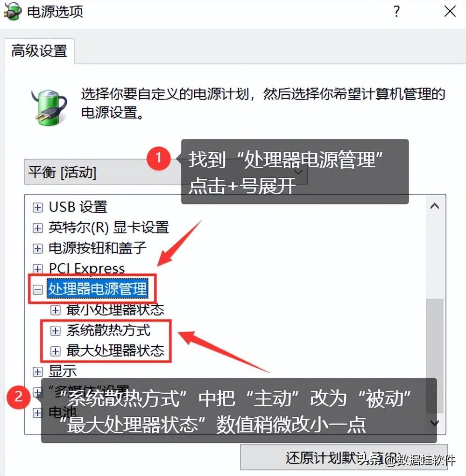466x476 pixels.
Task: Expand the 显示 tree node
Action: (x=37, y=371)
